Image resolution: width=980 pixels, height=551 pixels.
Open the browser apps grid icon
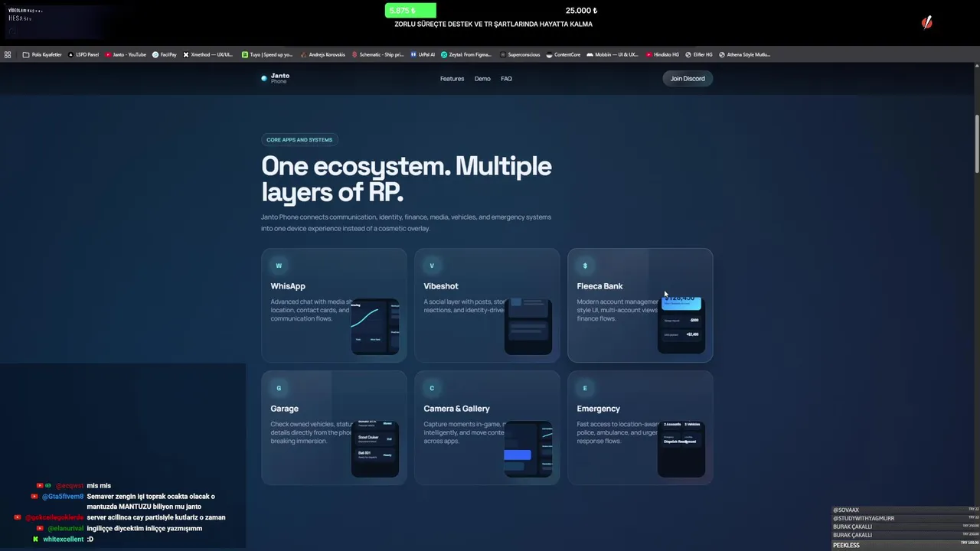(8, 54)
